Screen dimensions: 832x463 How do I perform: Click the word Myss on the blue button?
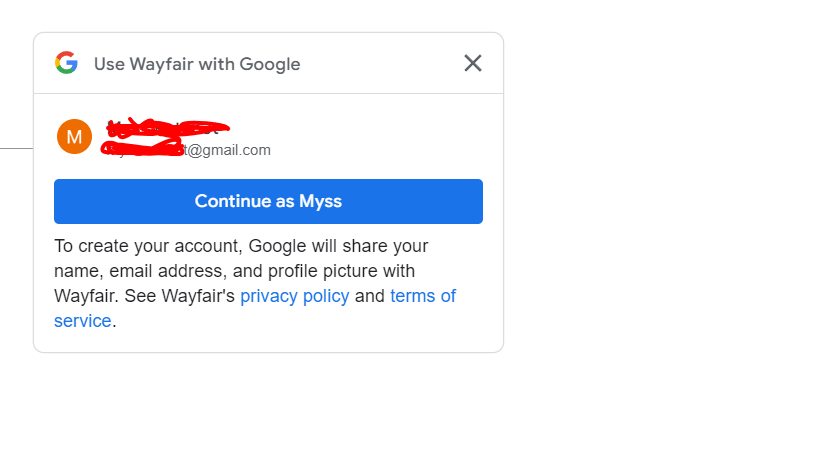coord(320,202)
